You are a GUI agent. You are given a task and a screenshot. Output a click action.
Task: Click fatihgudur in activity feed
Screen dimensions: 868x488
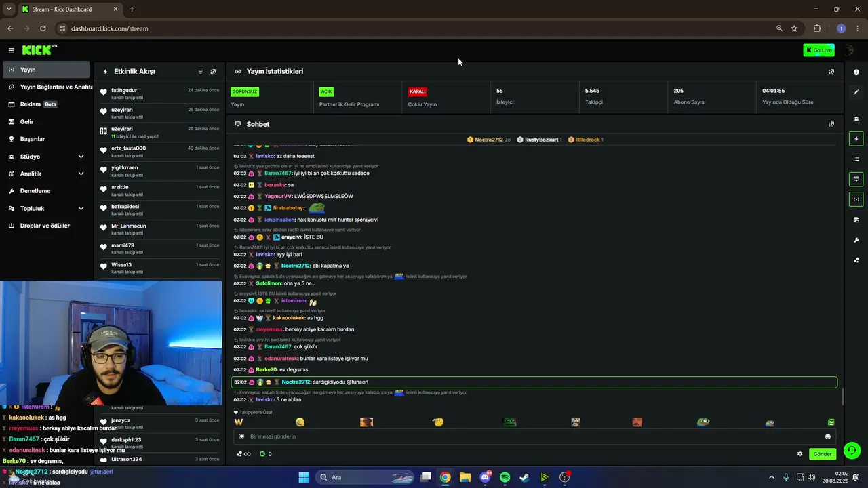coord(124,90)
